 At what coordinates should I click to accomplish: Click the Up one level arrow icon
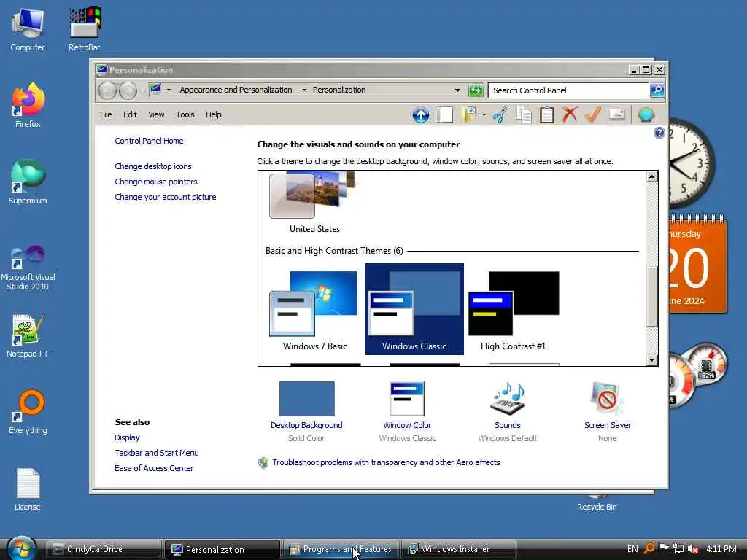coord(421,114)
